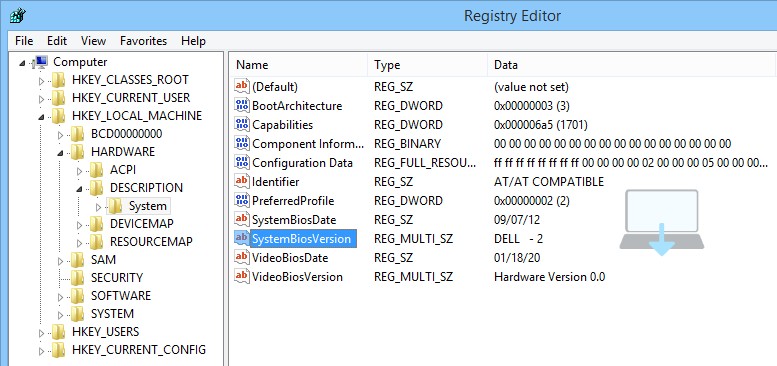The width and height of the screenshot is (777, 366).
Task: Click the binary icon beside PreferredProfile
Action: coord(242,200)
